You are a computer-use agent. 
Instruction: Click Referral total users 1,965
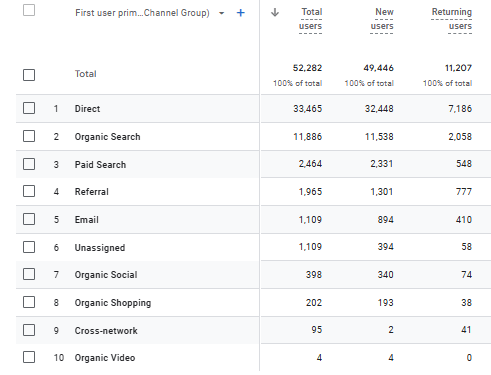[x=310, y=192]
